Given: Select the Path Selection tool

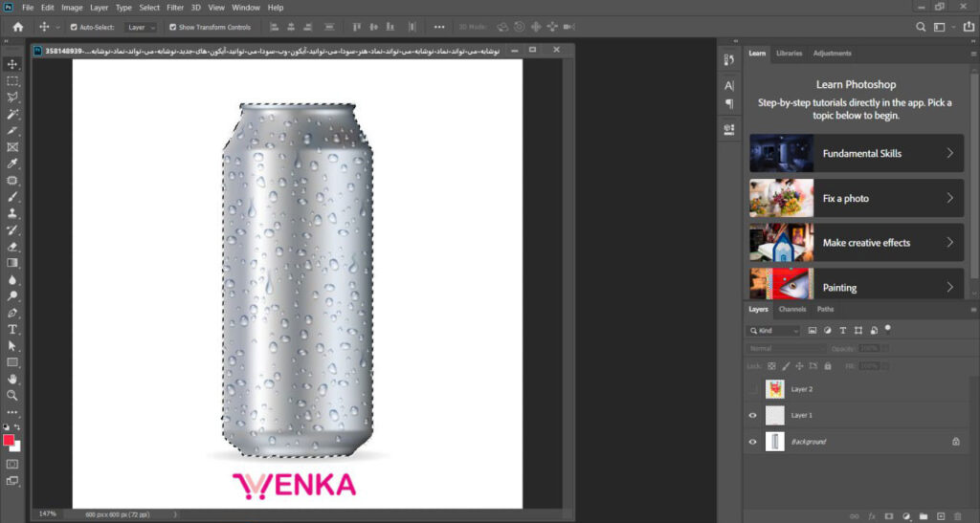Looking at the screenshot, I should [11, 346].
